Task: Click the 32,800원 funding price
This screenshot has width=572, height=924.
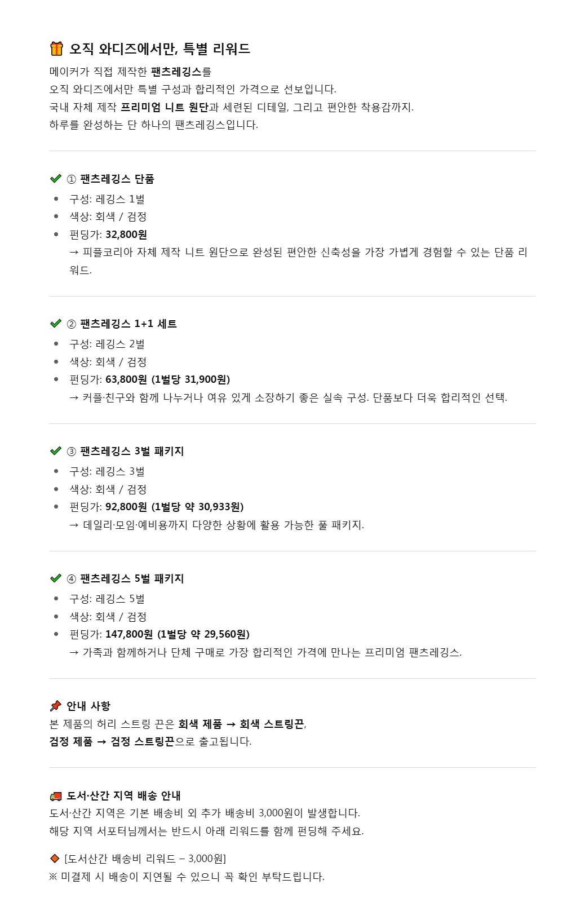Action: pyautogui.click(x=126, y=235)
